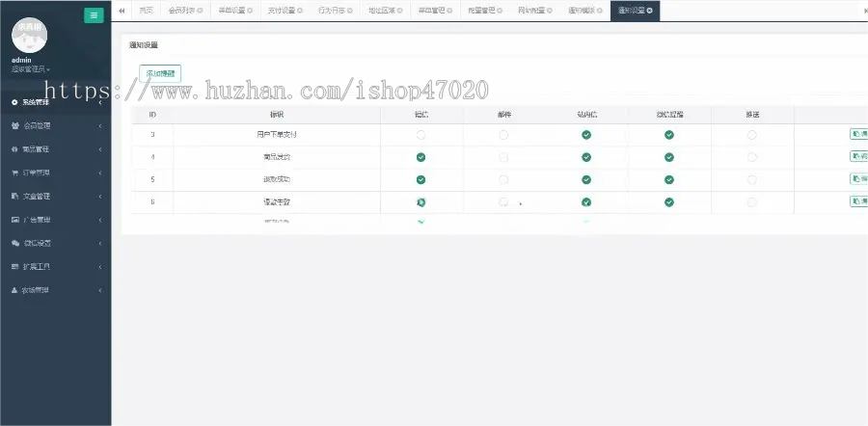Click the edit button in row ID 3

pos(859,134)
